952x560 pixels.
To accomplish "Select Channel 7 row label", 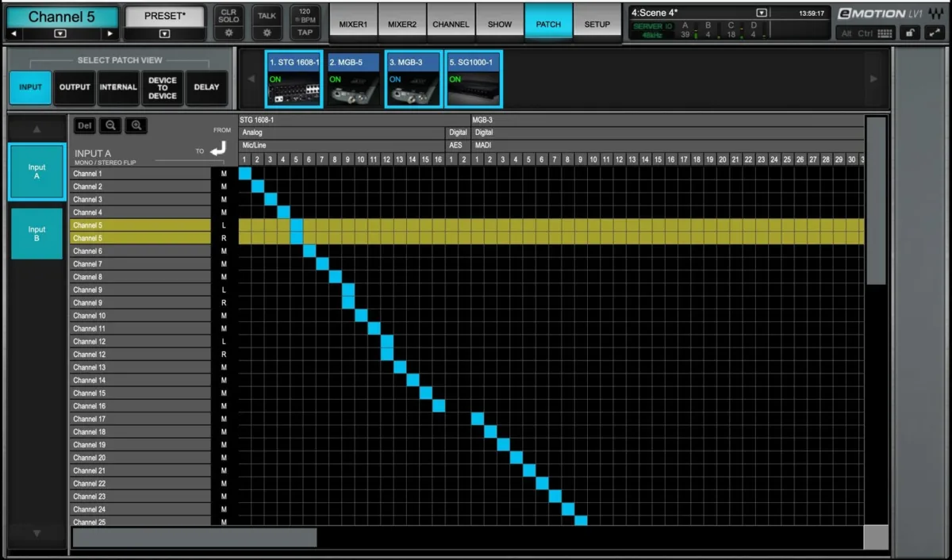I will click(140, 264).
